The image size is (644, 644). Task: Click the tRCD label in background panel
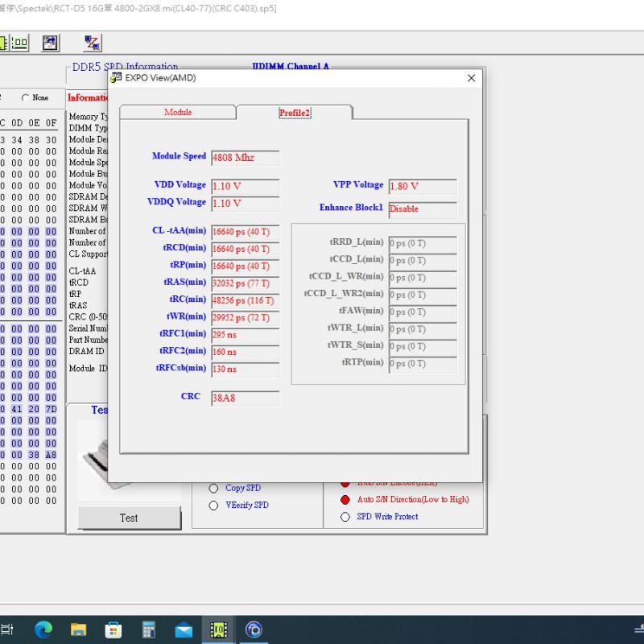[79, 283]
